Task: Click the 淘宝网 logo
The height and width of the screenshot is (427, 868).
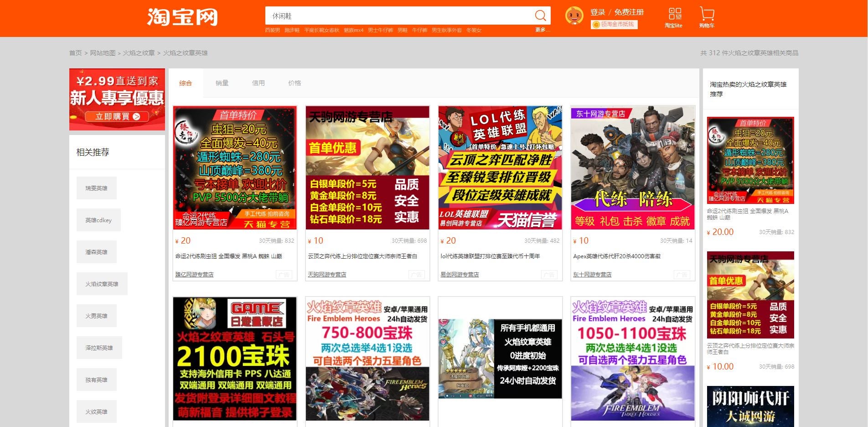Action: (182, 17)
